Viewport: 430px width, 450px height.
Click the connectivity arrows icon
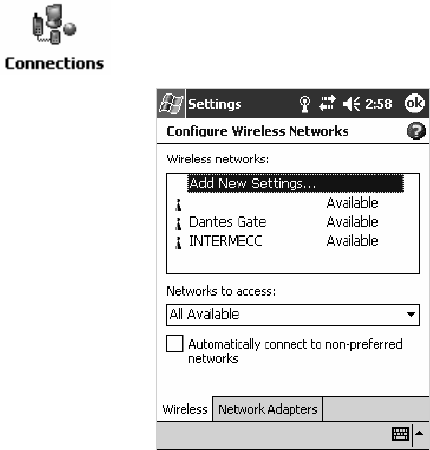(x=327, y=104)
